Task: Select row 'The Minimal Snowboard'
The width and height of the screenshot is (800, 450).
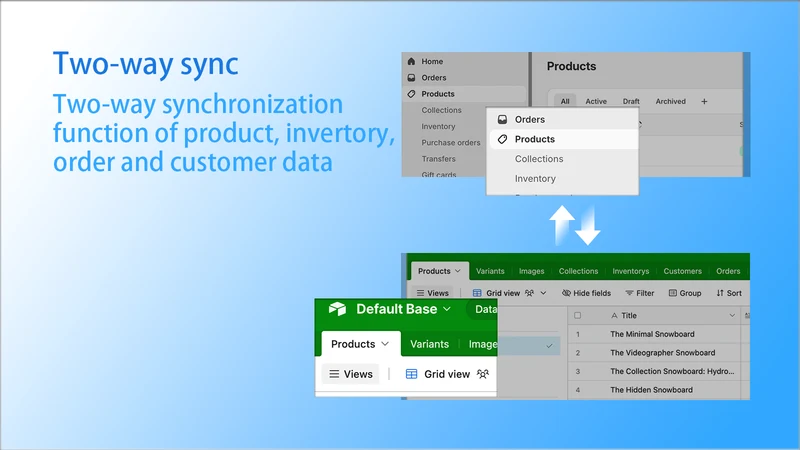Action: (655, 334)
